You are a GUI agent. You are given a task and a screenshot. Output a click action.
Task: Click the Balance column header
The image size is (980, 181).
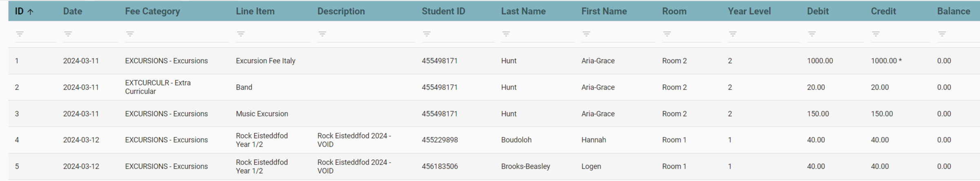pyautogui.click(x=953, y=11)
